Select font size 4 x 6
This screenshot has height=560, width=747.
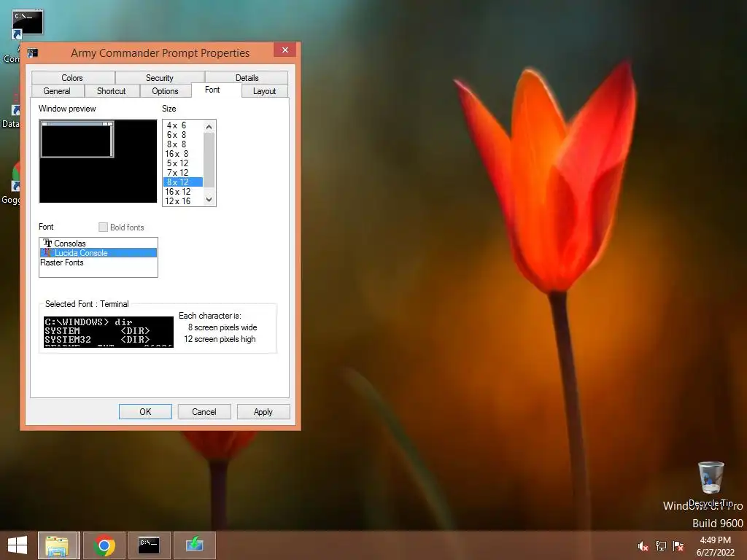[182, 125]
